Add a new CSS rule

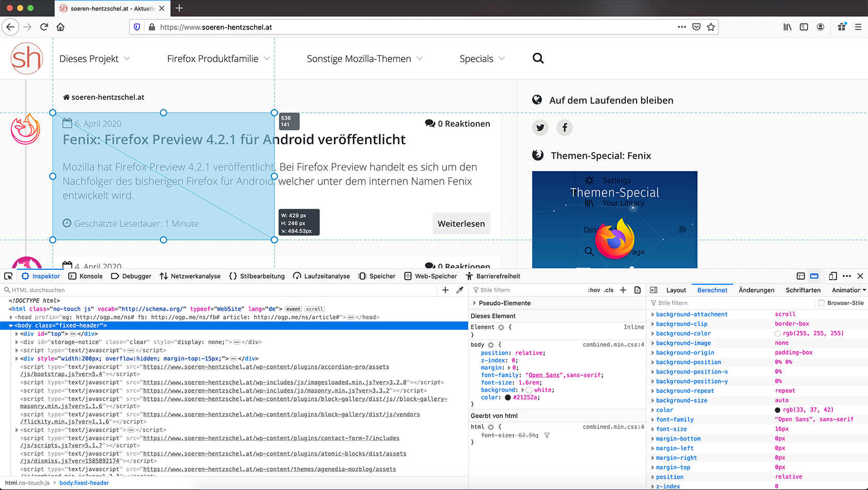[623, 290]
